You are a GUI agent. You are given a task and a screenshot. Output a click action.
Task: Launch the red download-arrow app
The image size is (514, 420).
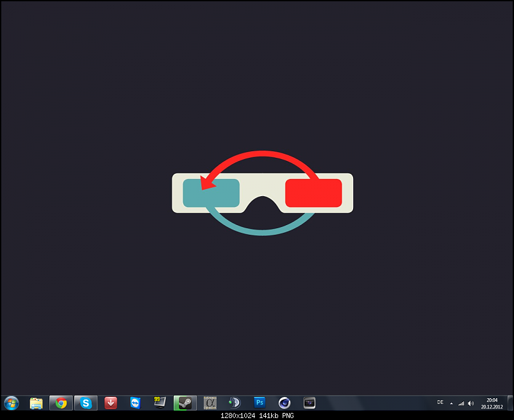(x=111, y=403)
